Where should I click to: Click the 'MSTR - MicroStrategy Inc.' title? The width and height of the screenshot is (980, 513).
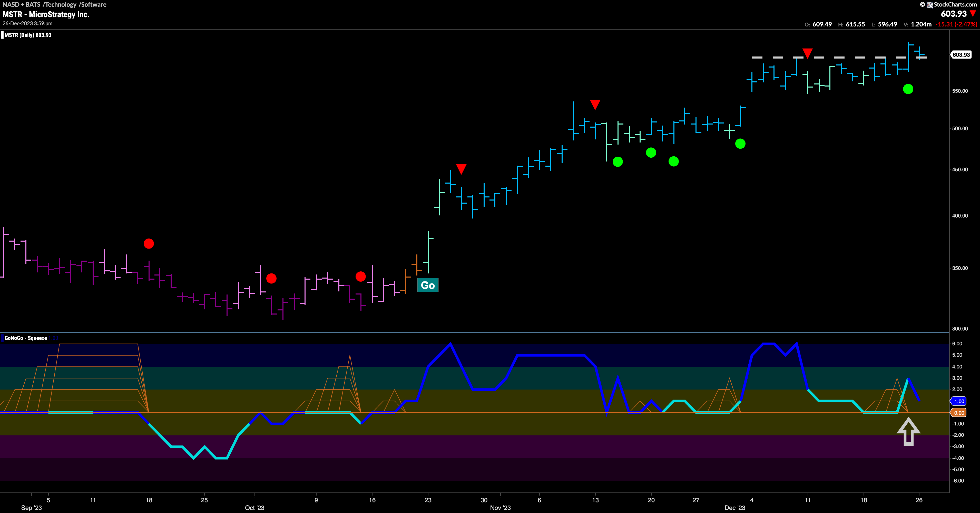(x=46, y=14)
